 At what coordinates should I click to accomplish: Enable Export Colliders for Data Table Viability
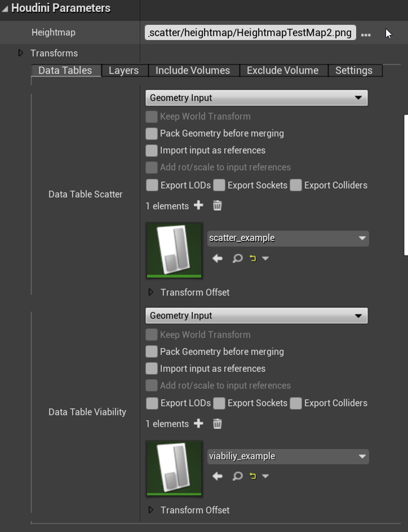[x=296, y=403]
